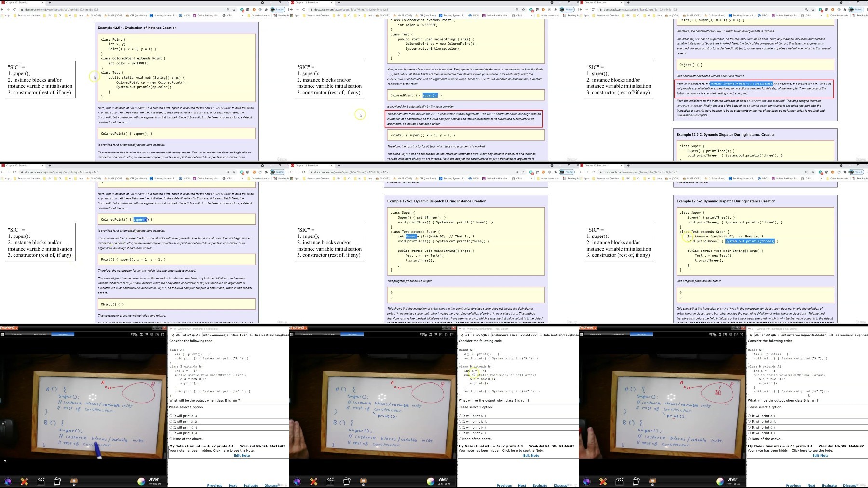Click the stacked pages icon in bottom-right AVer panel
This screenshot has height=488, width=868.
click(636, 481)
